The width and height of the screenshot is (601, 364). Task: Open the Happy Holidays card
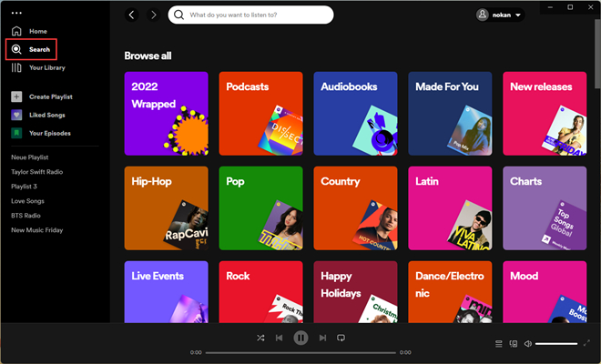point(355,292)
